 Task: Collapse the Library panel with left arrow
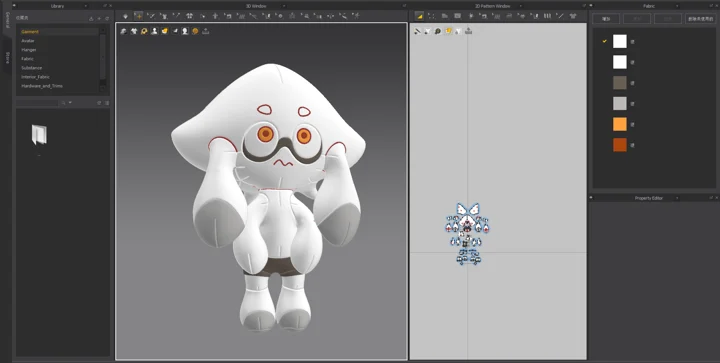point(15,6)
